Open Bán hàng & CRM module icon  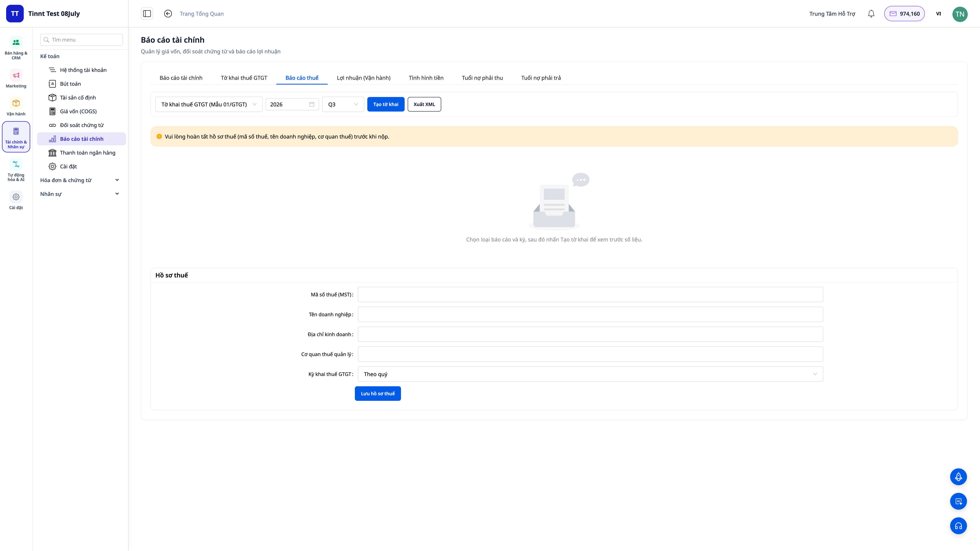tap(16, 48)
